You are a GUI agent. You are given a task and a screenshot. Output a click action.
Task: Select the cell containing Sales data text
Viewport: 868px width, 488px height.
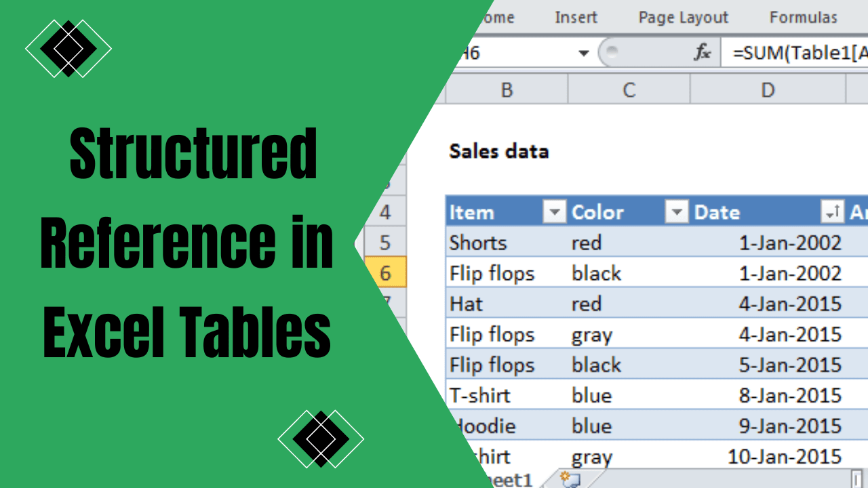tap(498, 151)
